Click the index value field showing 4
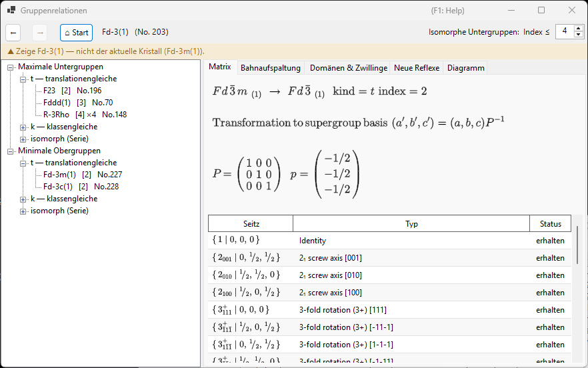588x368 pixels. pyautogui.click(x=565, y=31)
